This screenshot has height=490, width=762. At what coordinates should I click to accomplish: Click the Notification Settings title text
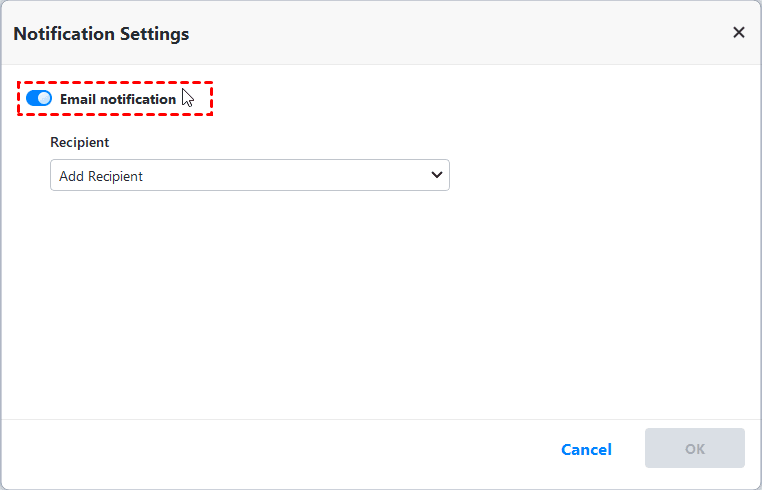click(101, 34)
